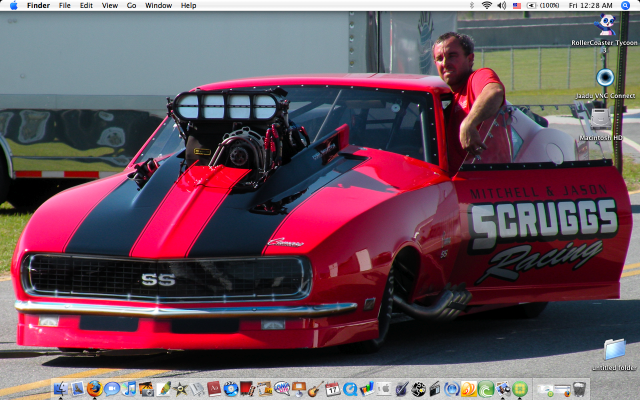Open the Dictionary app from the Dock
This screenshot has height=400, width=640.
pos(214,388)
